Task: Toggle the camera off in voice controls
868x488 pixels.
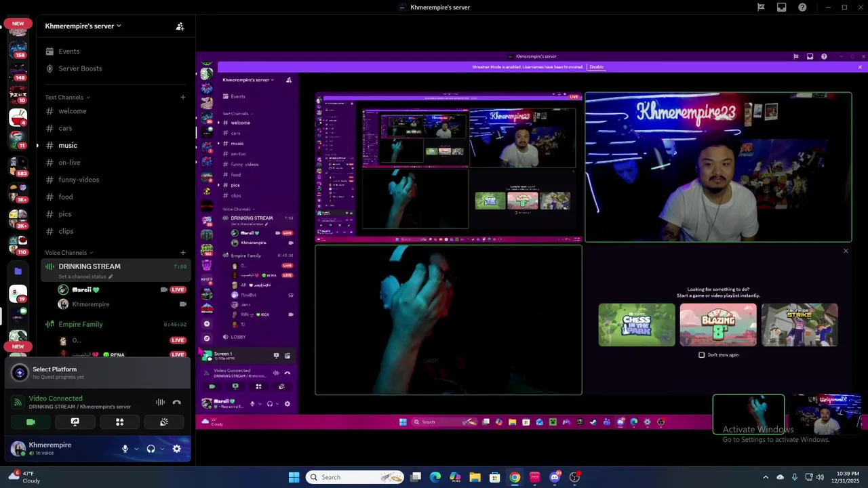Action: point(31,422)
